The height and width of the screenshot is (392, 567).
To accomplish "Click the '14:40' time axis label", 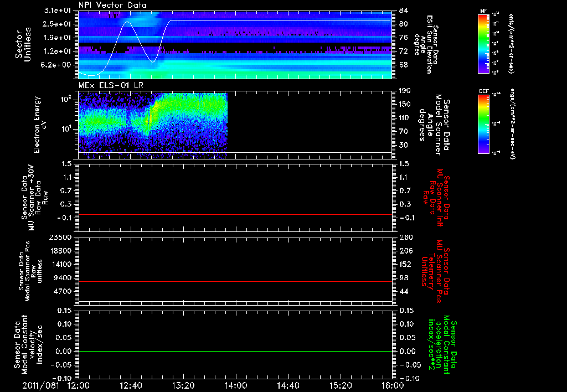I will [x=288, y=385].
